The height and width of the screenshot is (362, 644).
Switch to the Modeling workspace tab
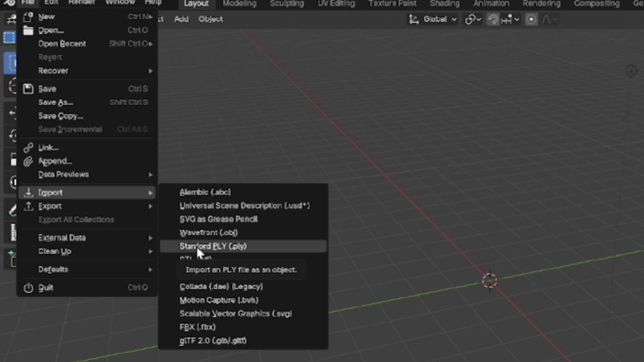pyautogui.click(x=239, y=3)
